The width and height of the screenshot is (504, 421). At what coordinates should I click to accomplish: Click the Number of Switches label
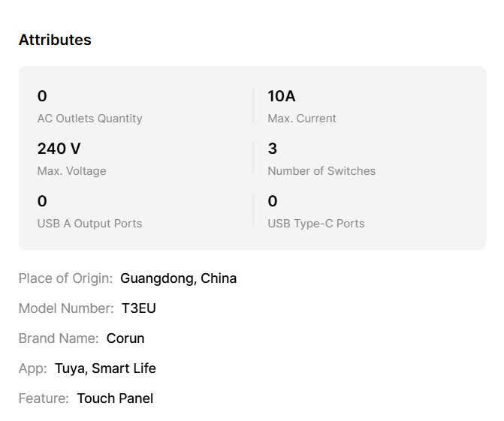[321, 171]
